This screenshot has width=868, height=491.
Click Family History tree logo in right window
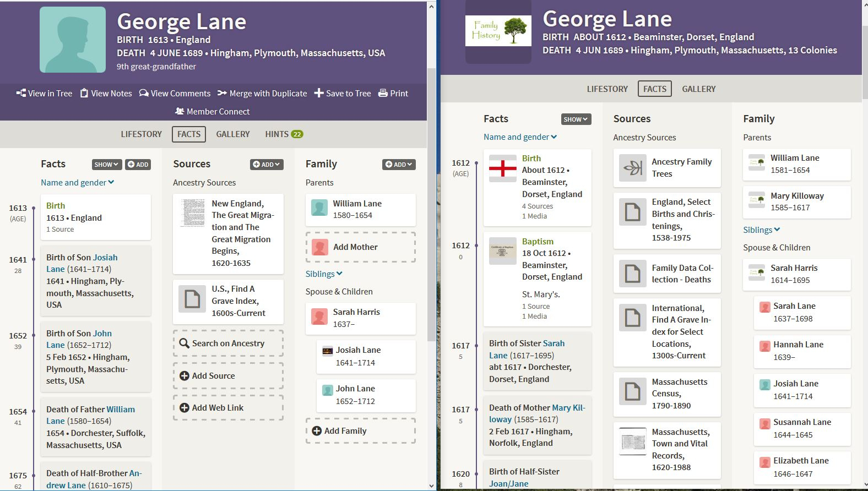pyautogui.click(x=498, y=31)
